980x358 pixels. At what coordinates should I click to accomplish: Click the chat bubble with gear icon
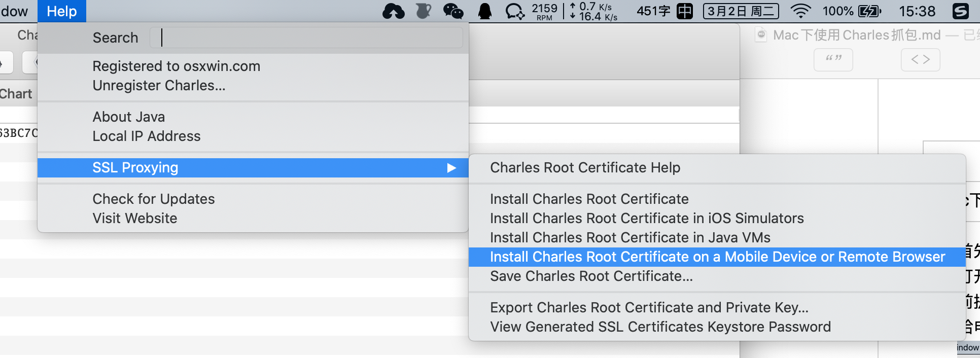515,11
